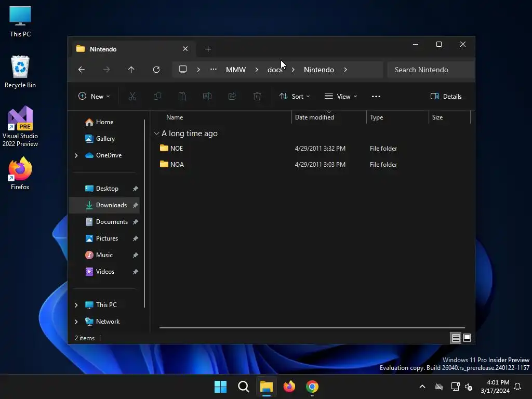Click the Forward arrow in navigation bar
This screenshot has height=399, width=532.
pyautogui.click(x=107, y=70)
